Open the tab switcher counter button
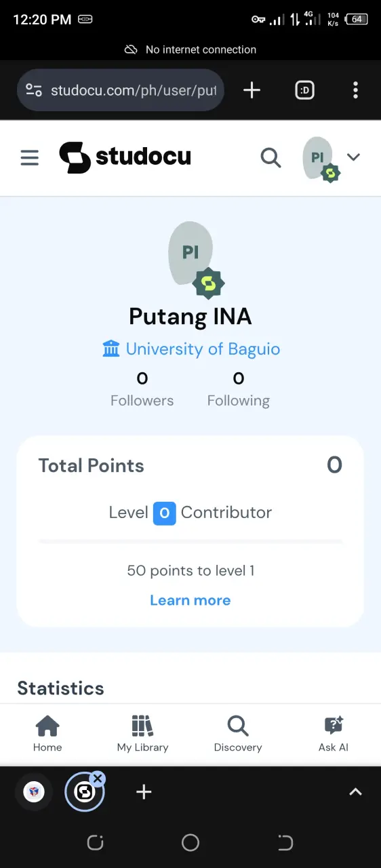The image size is (381, 868). pyautogui.click(x=304, y=90)
